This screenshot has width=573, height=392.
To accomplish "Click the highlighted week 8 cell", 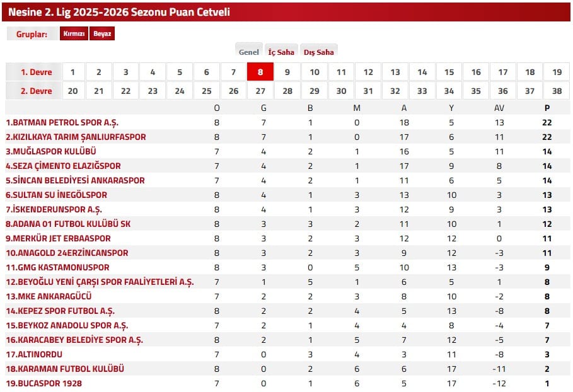I will click(x=260, y=72).
